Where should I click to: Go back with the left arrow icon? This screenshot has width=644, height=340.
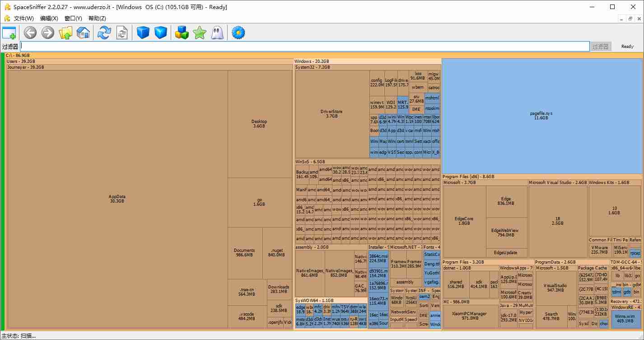point(30,33)
